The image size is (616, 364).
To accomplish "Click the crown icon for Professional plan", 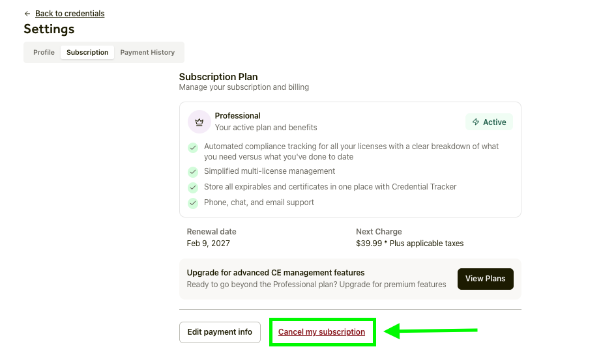I will (199, 122).
